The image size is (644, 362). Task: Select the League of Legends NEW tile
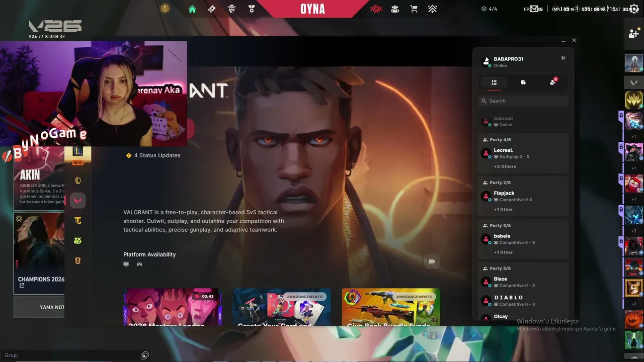tap(77, 154)
